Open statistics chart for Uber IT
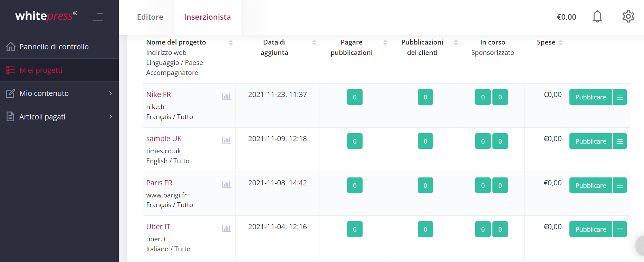Screen dimensions: 644x262 (x=227, y=228)
